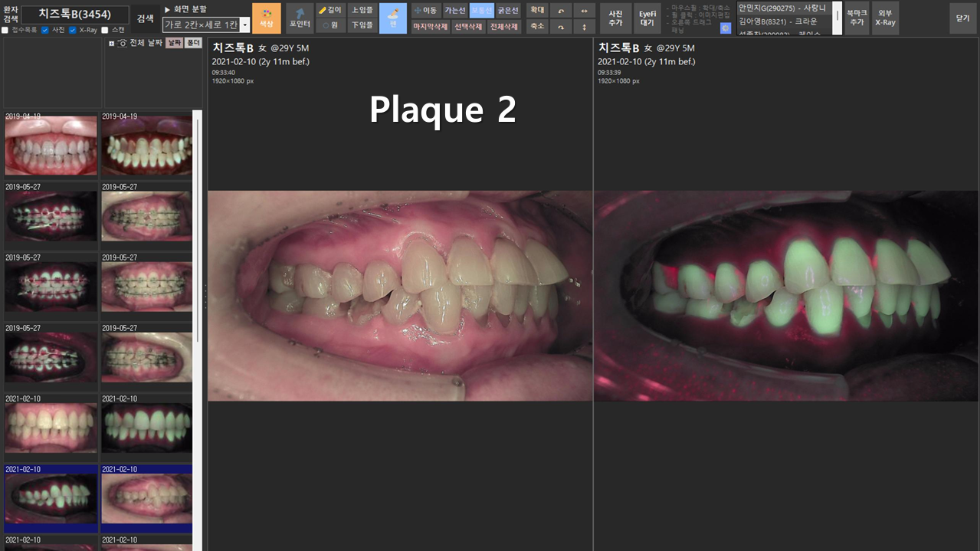This screenshot has height=551, width=980.
Task: Switch to the 폴더 folder view tab
Action: [x=193, y=43]
